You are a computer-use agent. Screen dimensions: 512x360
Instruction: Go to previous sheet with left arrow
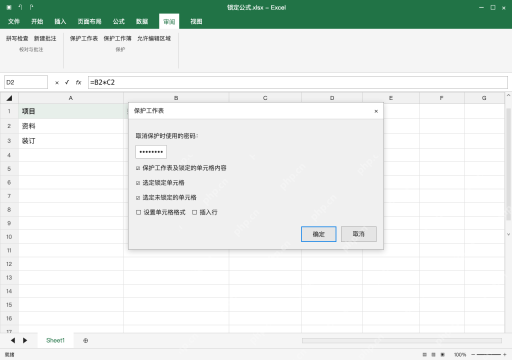point(13,340)
